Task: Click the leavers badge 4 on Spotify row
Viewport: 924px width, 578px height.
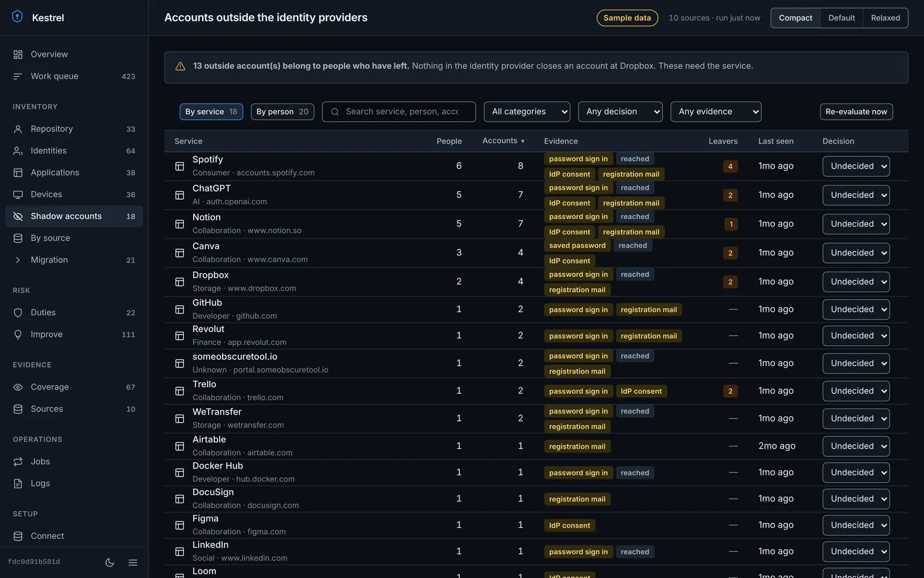Action: point(730,166)
